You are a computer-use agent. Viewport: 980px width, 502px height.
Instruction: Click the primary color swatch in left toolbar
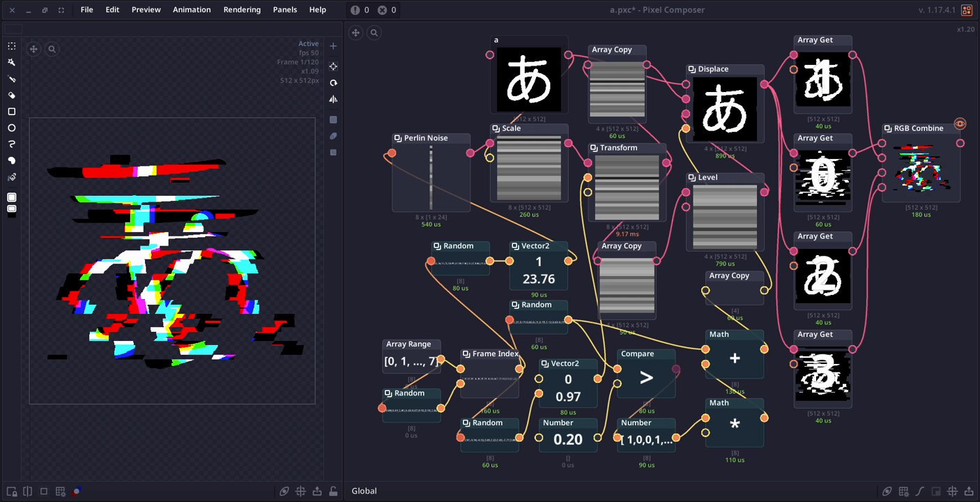coord(12,197)
